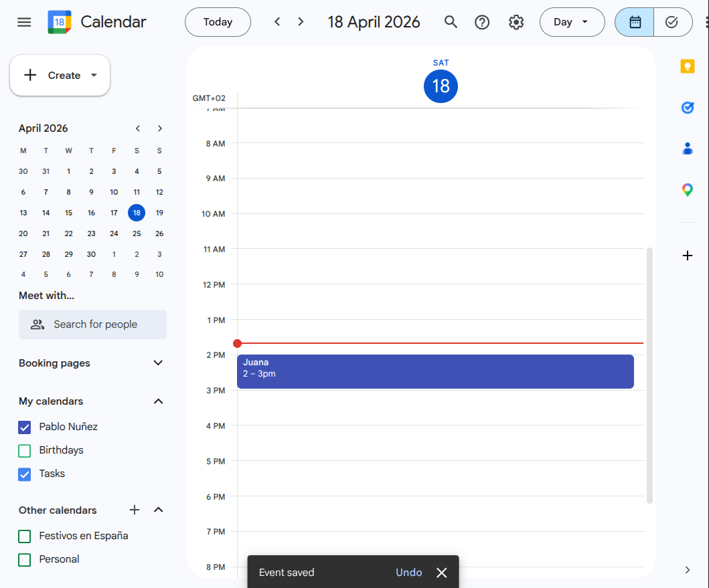Open Contacts from the side panel
This screenshot has height=588, width=709.
(x=687, y=148)
